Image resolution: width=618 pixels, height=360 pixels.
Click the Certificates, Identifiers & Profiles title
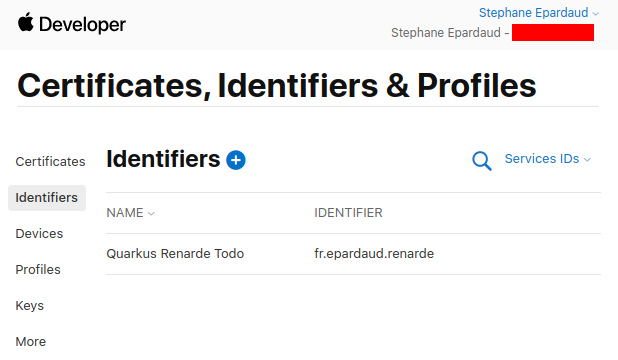[x=277, y=85]
